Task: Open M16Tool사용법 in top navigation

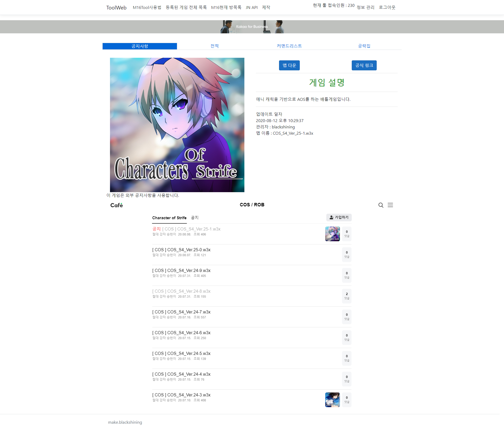Action: pyautogui.click(x=147, y=7)
